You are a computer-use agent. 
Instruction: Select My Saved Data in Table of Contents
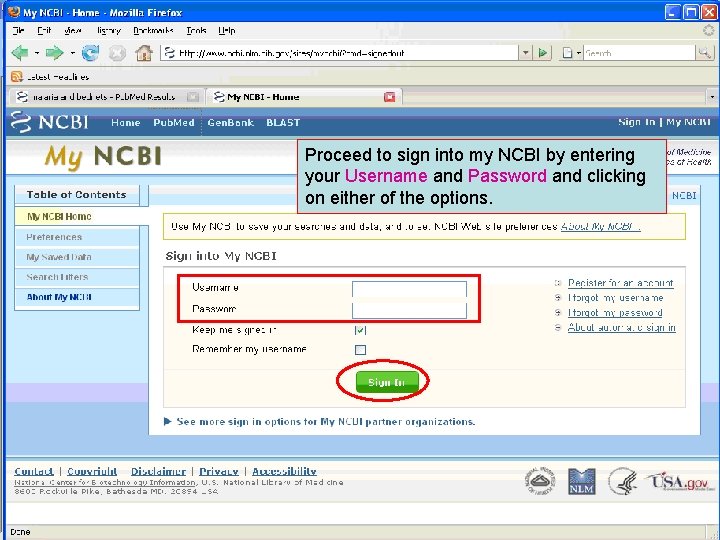(77, 257)
